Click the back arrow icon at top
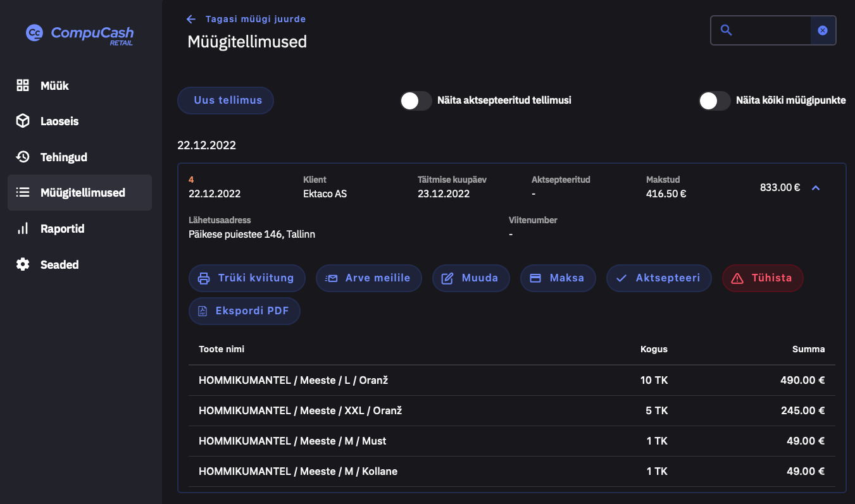This screenshot has width=855, height=504. pyautogui.click(x=191, y=20)
